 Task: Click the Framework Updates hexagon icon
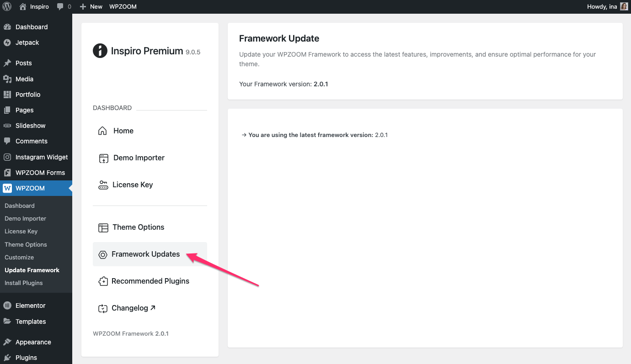(103, 254)
